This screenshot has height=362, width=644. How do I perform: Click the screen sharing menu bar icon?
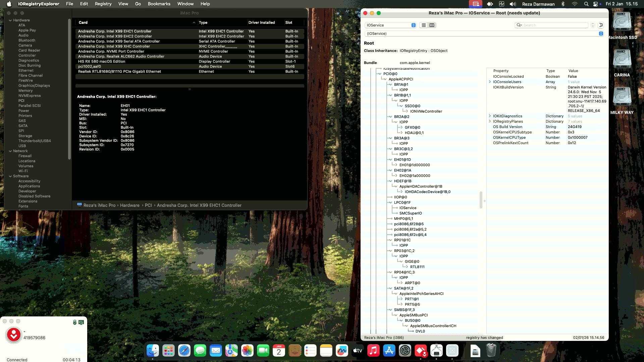[x=476, y=4]
